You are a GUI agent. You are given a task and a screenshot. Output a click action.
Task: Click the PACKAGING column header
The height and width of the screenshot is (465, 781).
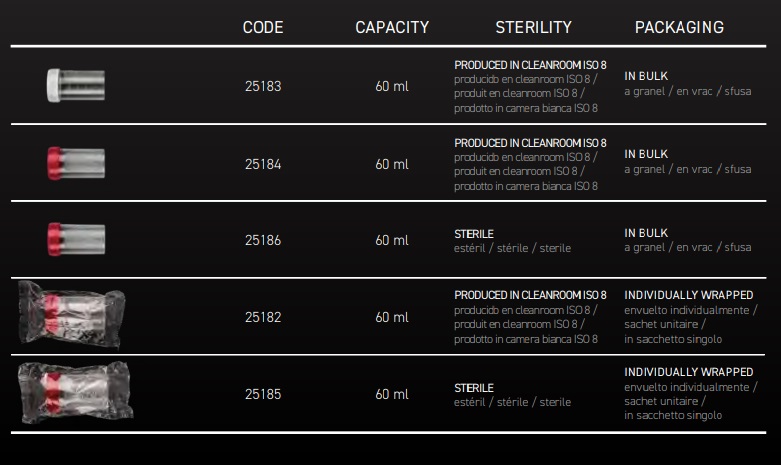pyautogui.click(x=679, y=27)
